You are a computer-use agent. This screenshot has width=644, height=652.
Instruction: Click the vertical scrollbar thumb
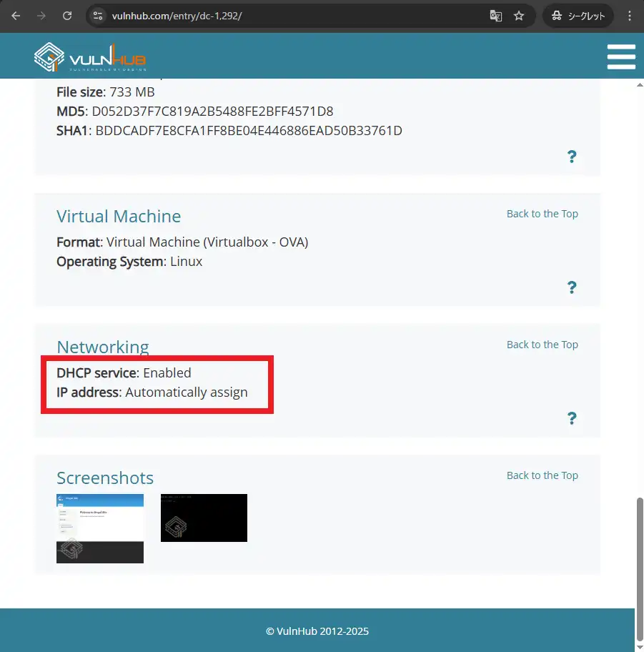[x=640, y=565]
